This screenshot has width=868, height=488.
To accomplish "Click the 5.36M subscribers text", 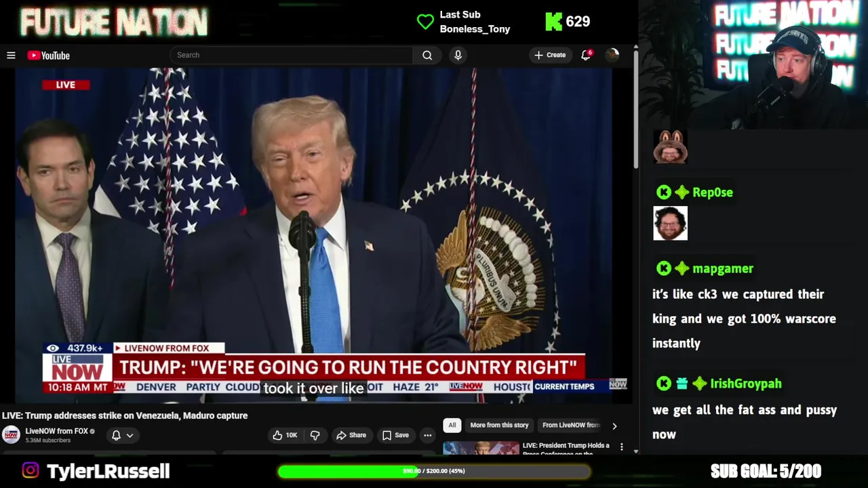I will click(48, 441).
